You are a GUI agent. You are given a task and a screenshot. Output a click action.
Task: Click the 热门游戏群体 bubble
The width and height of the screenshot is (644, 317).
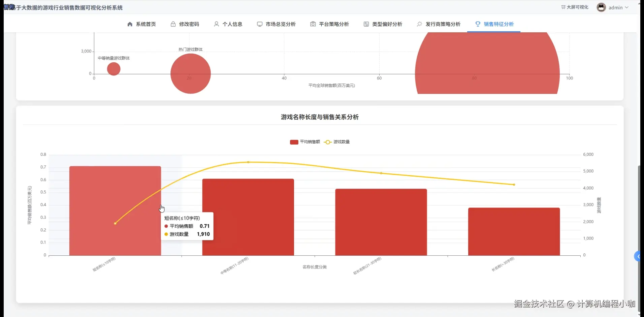pyautogui.click(x=191, y=73)
